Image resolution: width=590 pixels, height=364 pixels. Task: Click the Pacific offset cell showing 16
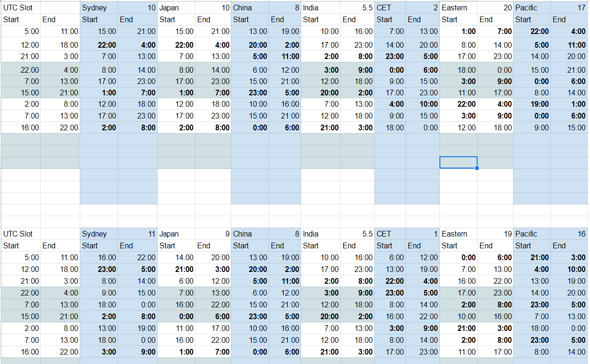click(570, 234)
